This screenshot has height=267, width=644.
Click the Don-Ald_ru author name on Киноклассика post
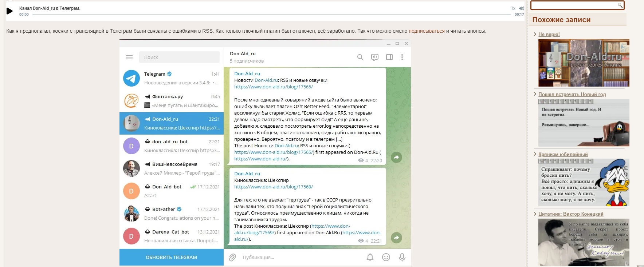(247, 174)
